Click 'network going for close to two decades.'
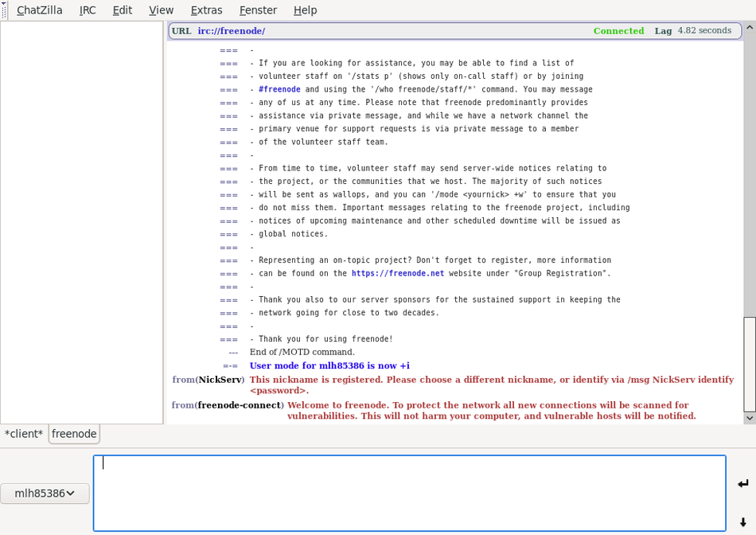Image resolution: width=756 pixels, height=535 pixels. point(349,313)
